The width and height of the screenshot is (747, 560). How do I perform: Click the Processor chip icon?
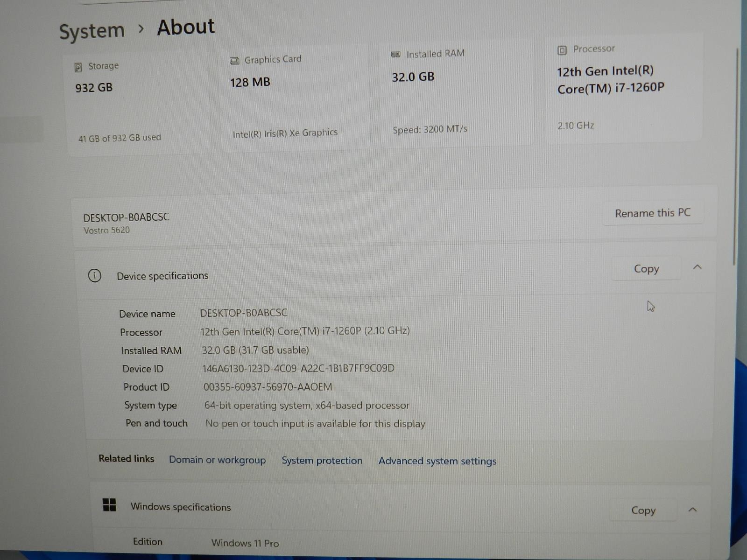coord(562,50)
